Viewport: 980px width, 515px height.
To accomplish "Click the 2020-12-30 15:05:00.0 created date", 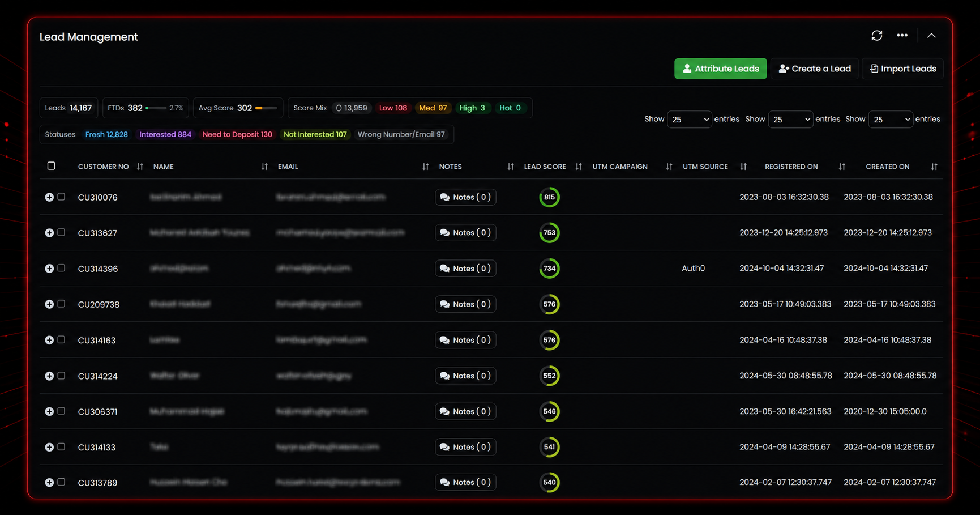I will [x=885, y=411].
